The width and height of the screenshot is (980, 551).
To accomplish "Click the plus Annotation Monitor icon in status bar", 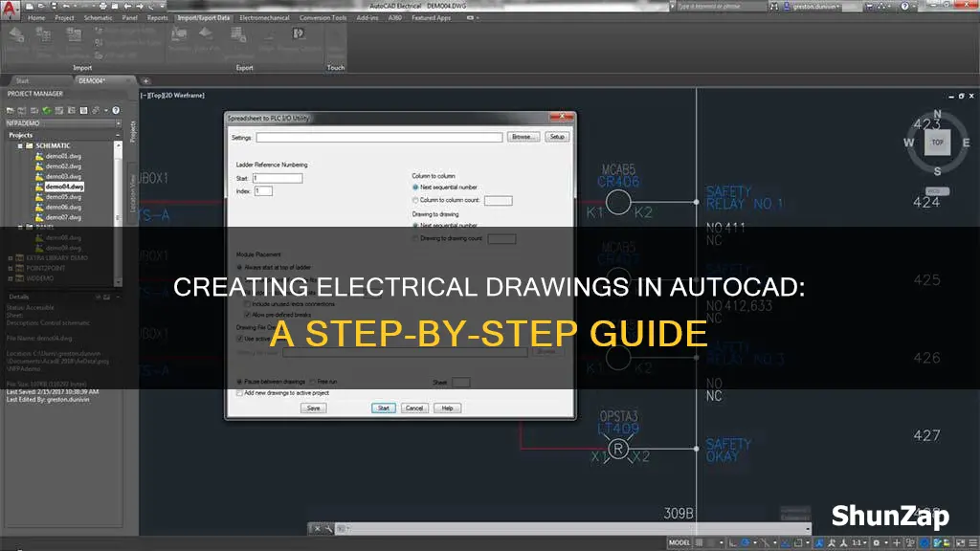I will tap(897, 543).
